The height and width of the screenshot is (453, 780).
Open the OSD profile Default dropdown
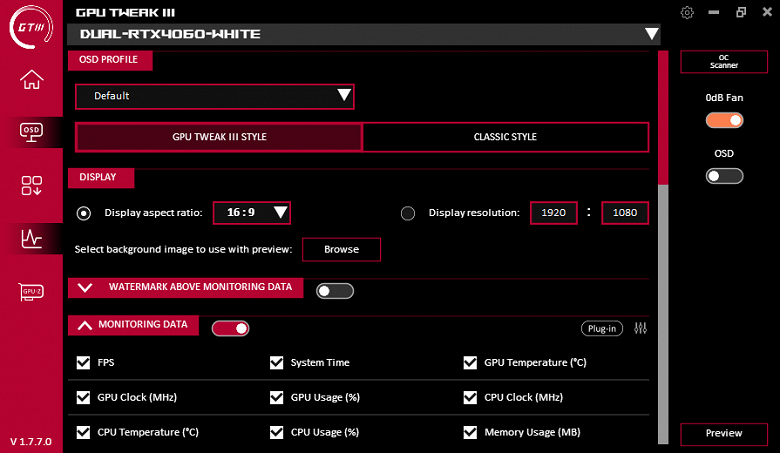(x=214, y=96)
